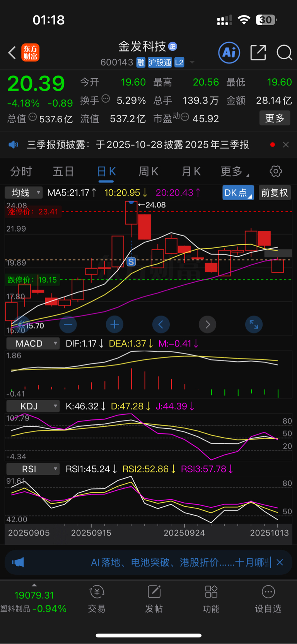Tap the K:46.32 value

click(x=86, y=406)
